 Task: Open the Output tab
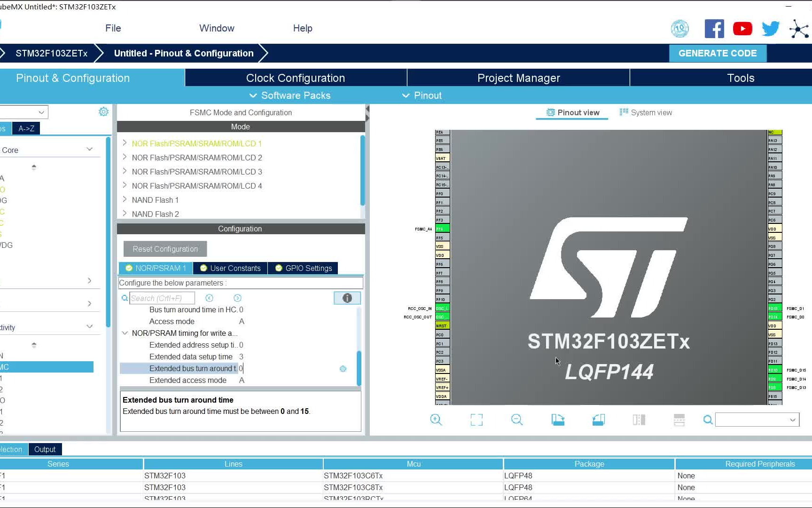pyautogui.click(x=45, y=449)
